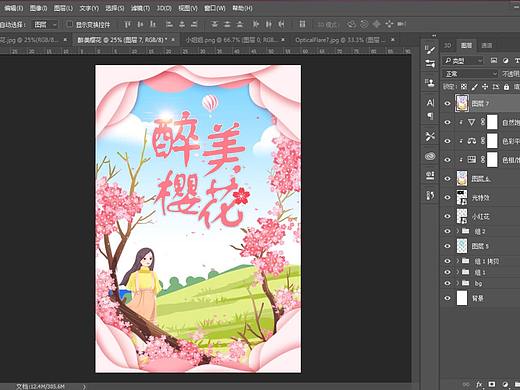Select the 3D pan cross-arrows icon

(x=377, y=24)
